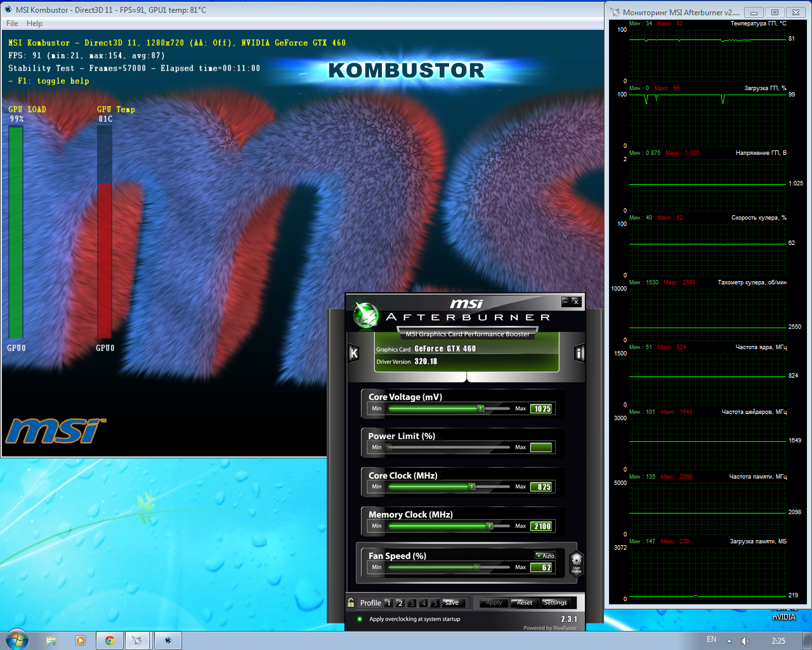The width and height of the screenshot is (812, 650).
Task: Click the Memory Clock value field 2100
Action: point(542,526)
